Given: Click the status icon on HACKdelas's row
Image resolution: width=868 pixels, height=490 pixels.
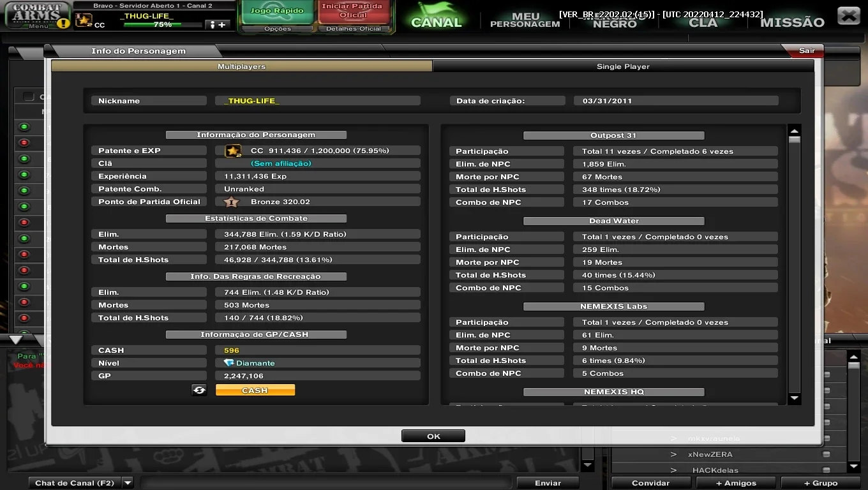Looking at the screenshot, I should [x=826, y=470].
